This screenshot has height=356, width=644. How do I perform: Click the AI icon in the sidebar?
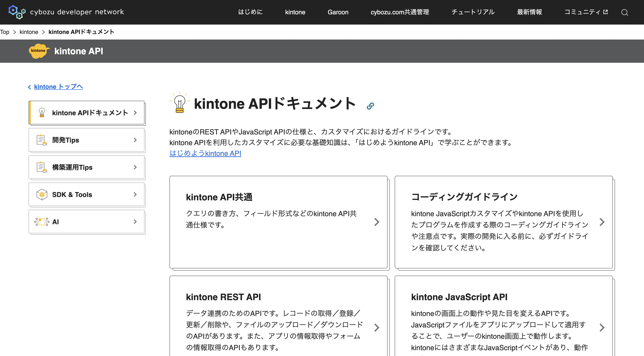(41, 222)
